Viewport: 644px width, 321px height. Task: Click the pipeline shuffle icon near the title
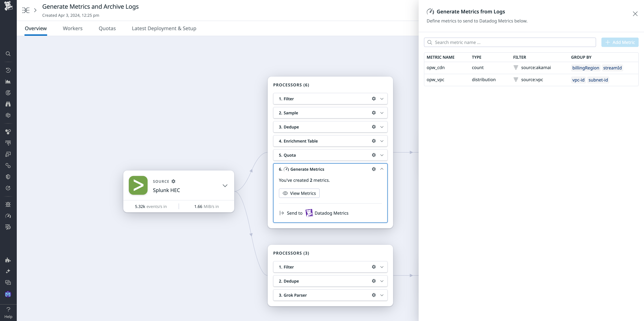click(x=26, y=10)
